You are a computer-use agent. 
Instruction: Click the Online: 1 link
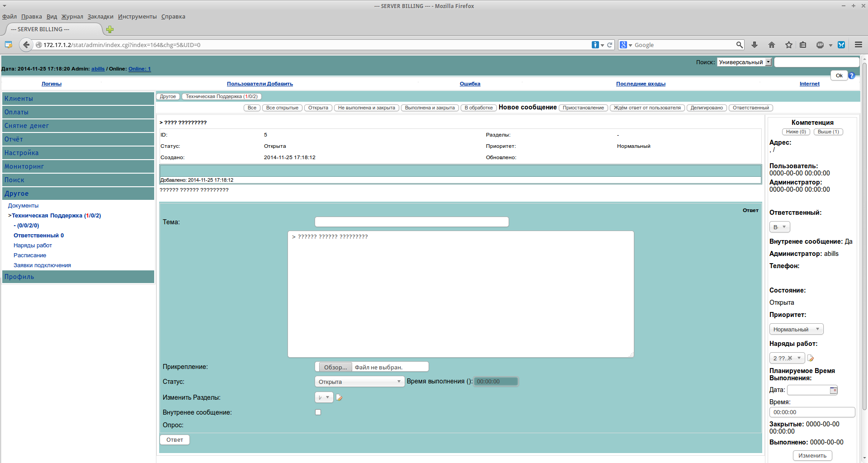point(140,69)
